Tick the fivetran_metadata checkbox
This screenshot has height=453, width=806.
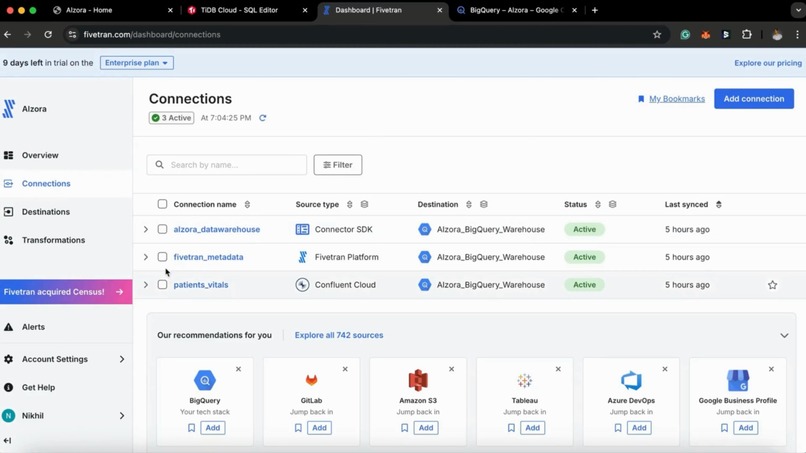pos(162,257)
